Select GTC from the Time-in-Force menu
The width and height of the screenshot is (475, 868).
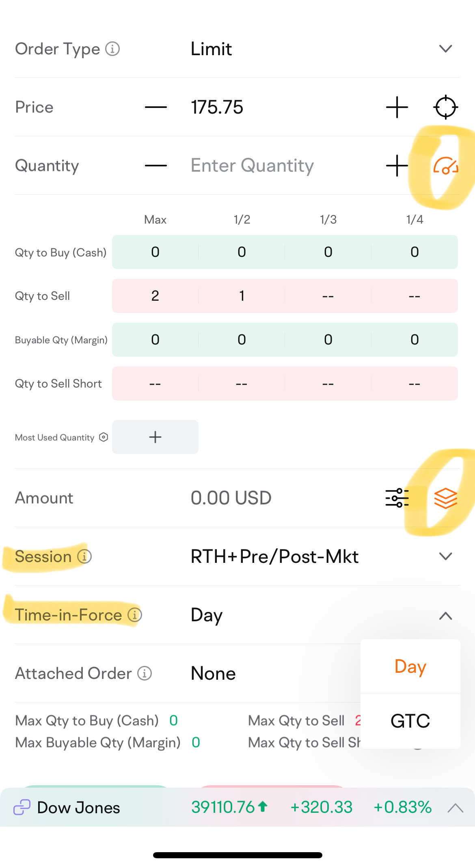click(410, 721)
